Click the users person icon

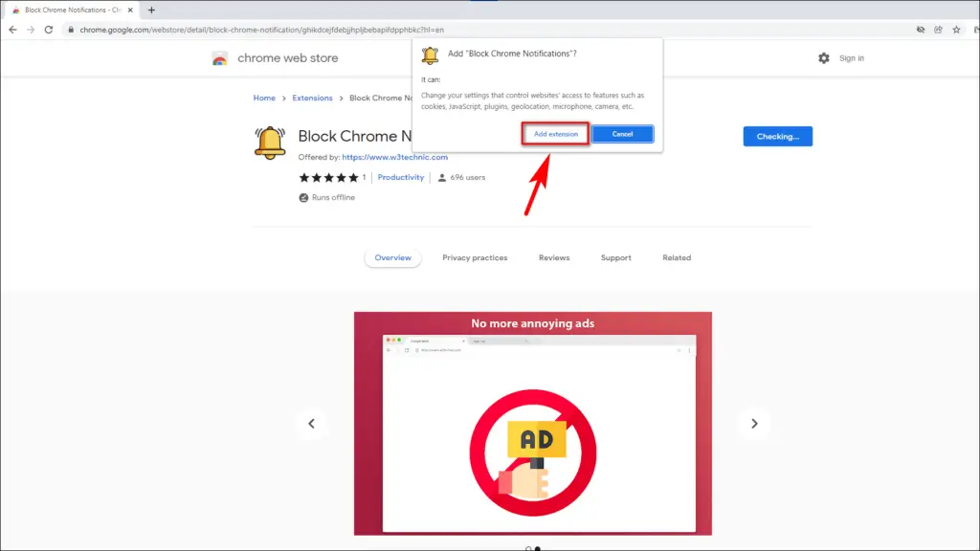coord(442,177)
